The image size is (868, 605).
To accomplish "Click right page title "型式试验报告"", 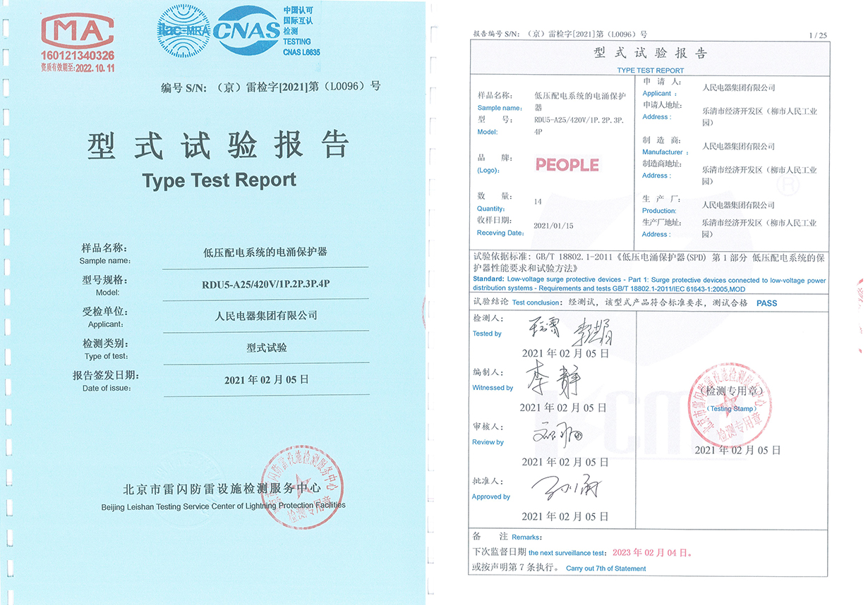I will pyautogui.click(x=651, y=54).
